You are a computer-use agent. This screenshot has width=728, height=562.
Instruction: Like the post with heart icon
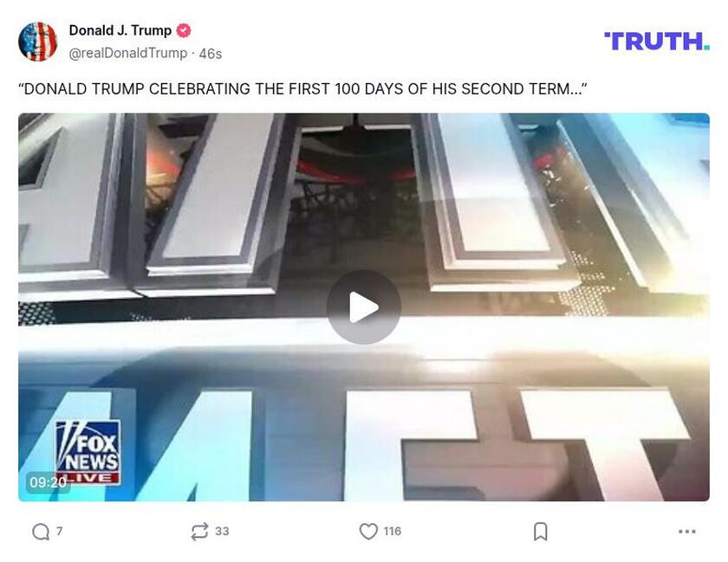pos(368,532)
